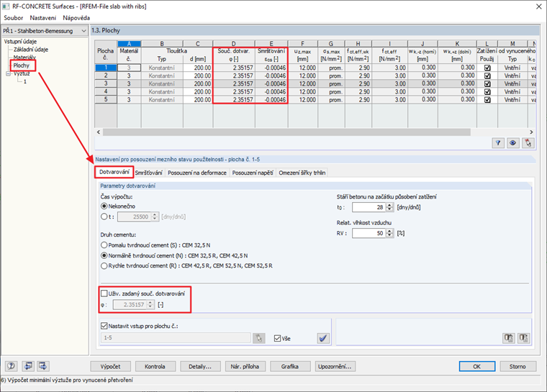The image size is (547, 392).
Task: Click the eye view icon below the table
Action: coord(512,142)
